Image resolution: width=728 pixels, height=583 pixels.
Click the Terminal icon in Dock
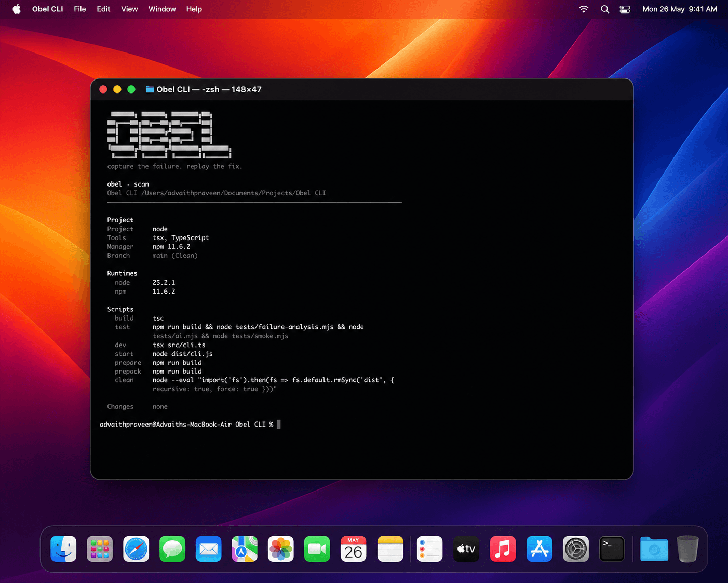click(x=612, y=549)
